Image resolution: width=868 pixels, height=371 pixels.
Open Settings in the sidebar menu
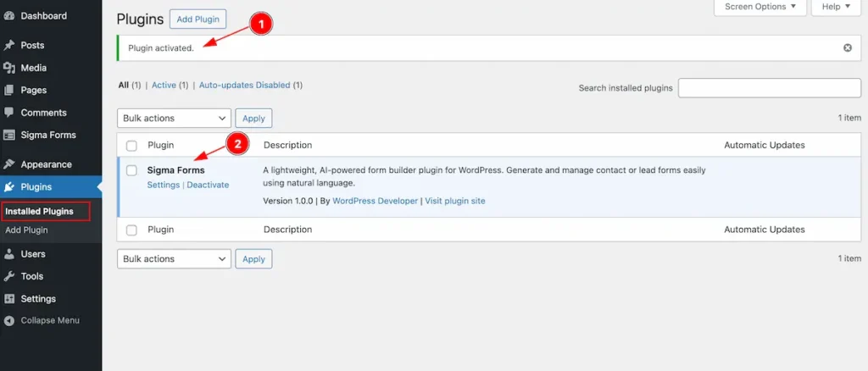(38, 298)
